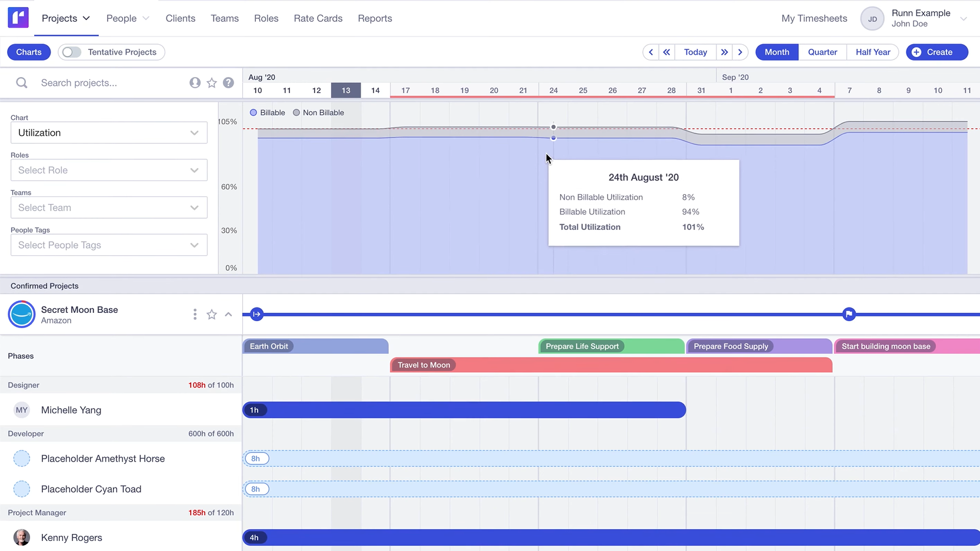Click the Runn logo in the top left
The image size is (980, 551).
[18, 17]
